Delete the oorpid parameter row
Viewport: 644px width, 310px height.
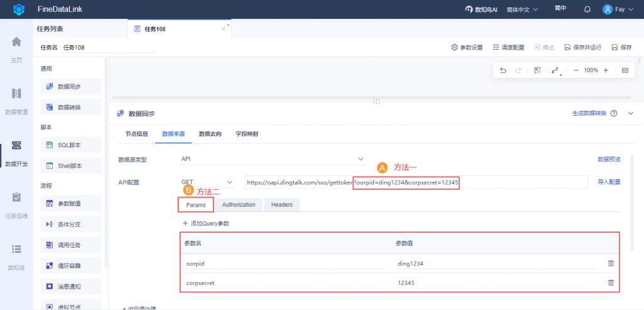point(611,263)
